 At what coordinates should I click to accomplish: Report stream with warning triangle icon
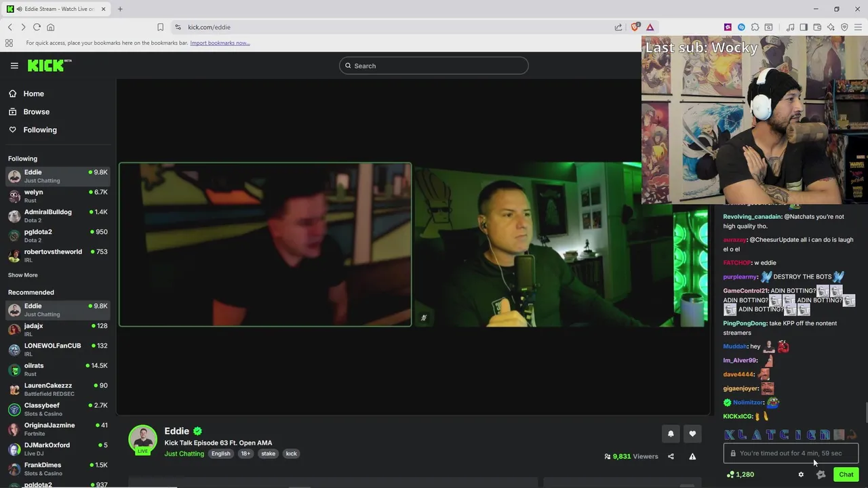coord(692,456)
